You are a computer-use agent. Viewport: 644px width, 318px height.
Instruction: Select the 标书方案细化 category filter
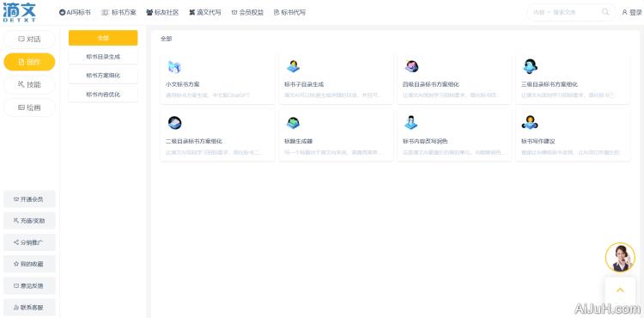103,76
